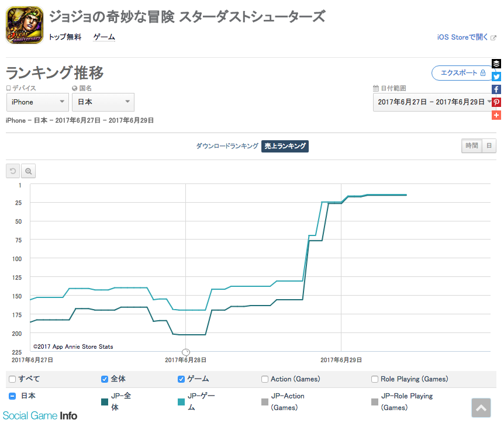Share on Pinterest via sidebar icon
Screen dimensions: 504x423
(496, 102)
